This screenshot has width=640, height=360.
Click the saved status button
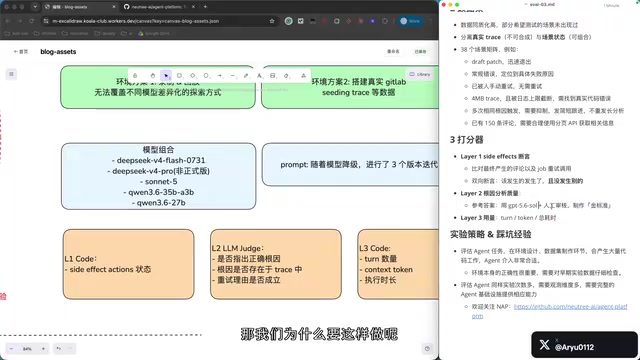click(x=420, y=51)
